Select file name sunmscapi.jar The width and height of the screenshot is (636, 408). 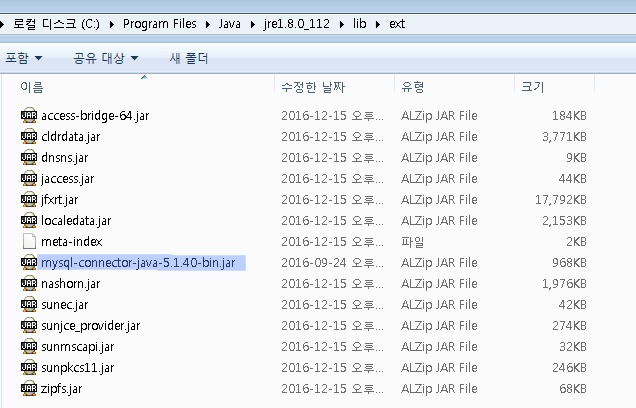tap(77, 347)
